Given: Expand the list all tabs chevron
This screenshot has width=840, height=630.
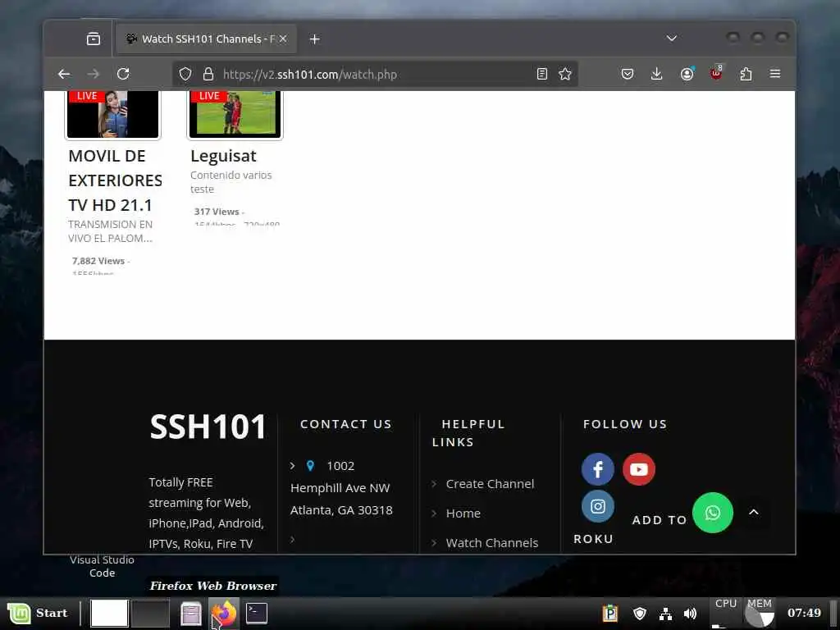Looking at the screenshot, I should 671,39.
